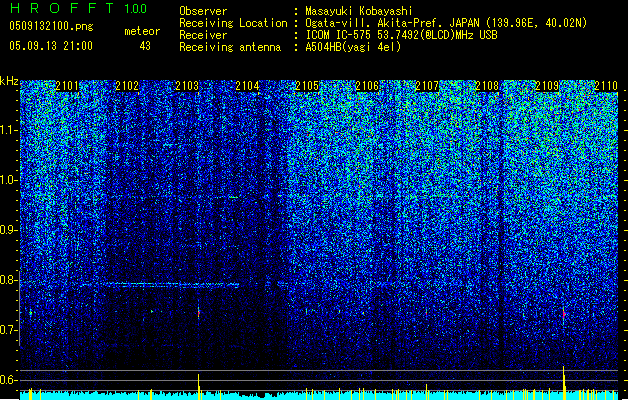Click the meteor count 43
Viewport: 629px width, 400px height.
145,46
